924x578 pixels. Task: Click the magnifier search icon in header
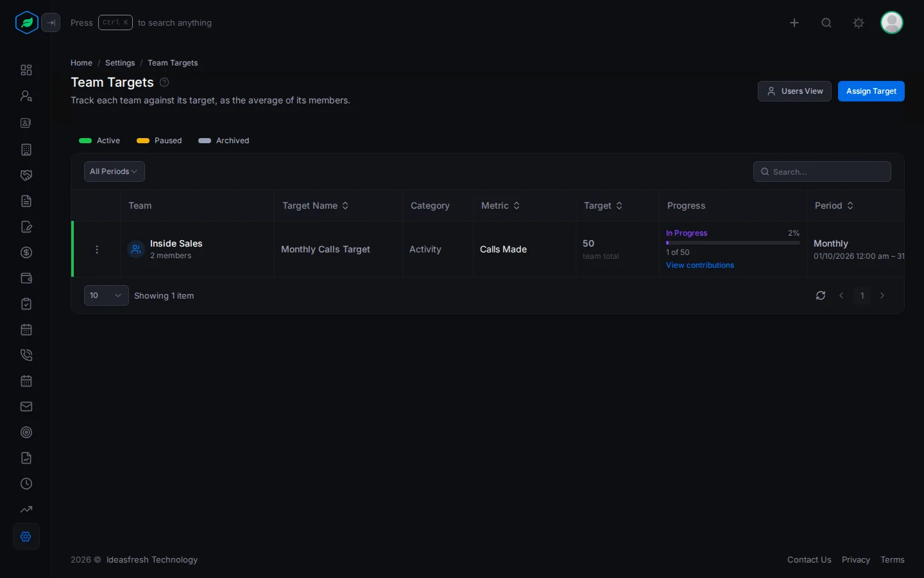(826, 23)
